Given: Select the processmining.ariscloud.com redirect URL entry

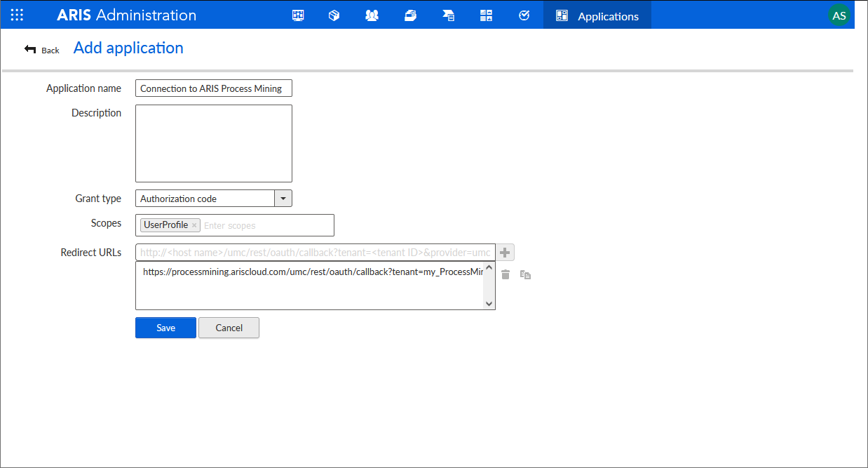Looking at the screenshot, I should 313,272.
